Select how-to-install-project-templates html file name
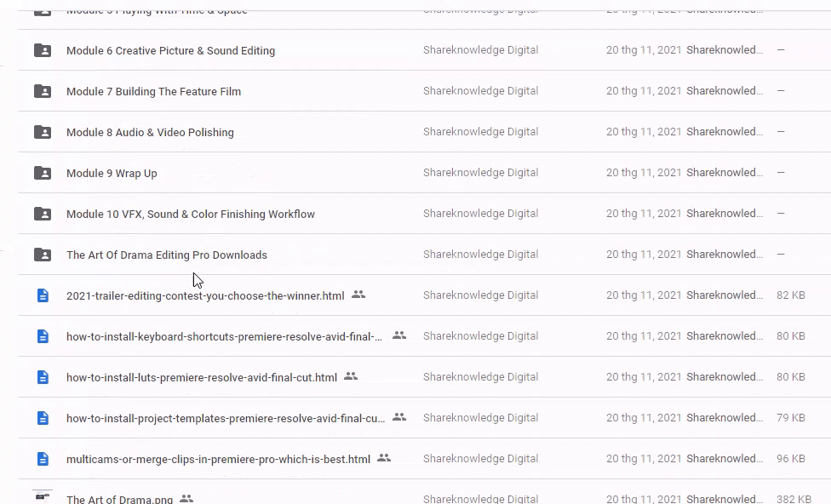The height and width of the screenshot is (504, 831). tap(226, 419)
